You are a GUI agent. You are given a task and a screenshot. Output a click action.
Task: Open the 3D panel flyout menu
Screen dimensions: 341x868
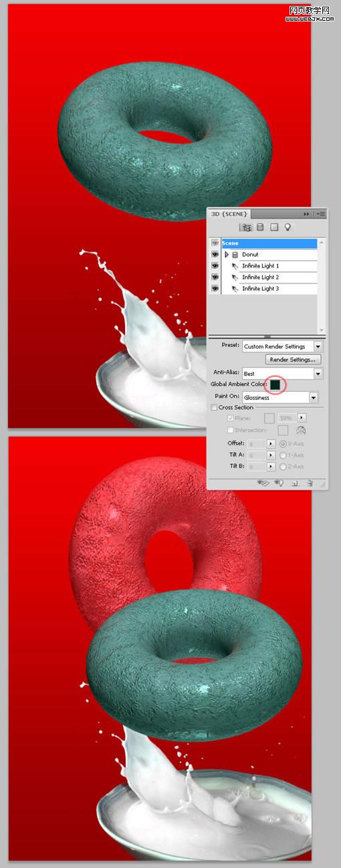click(x=321, y=214)
